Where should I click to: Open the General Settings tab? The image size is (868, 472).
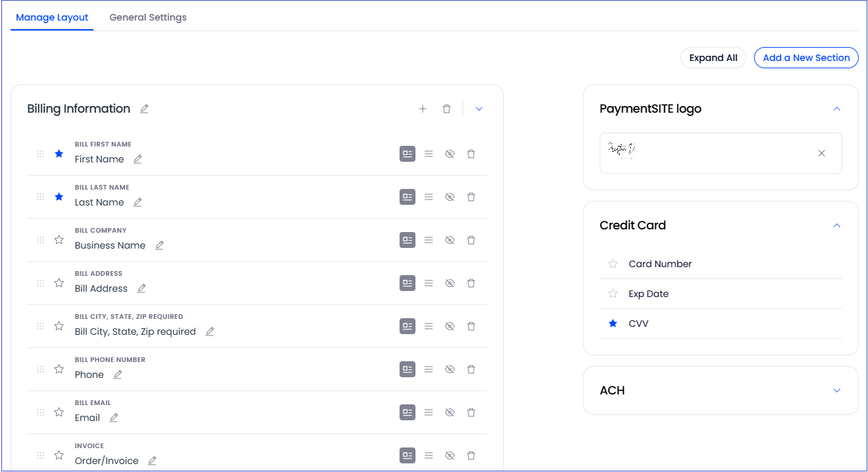click(x=148, y=17)
